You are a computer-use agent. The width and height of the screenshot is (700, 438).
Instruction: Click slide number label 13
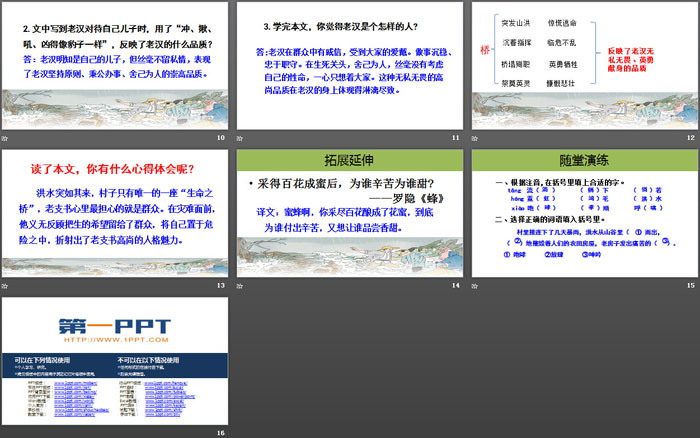(x=221, y=285)
